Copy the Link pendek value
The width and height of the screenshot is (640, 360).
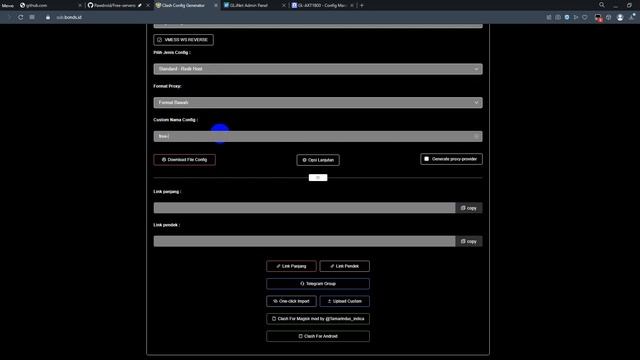coord(469,241)
